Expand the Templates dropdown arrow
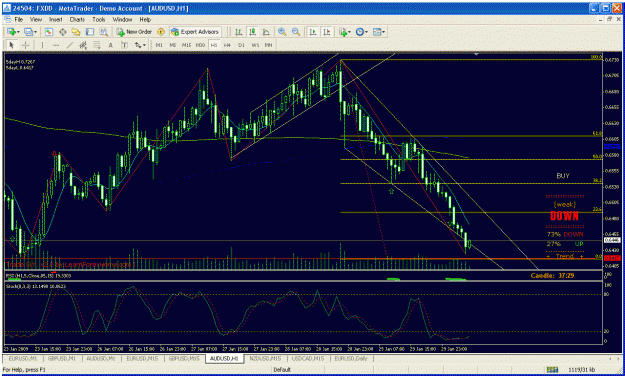The image size is (625, 376). [x=383, y=32]
